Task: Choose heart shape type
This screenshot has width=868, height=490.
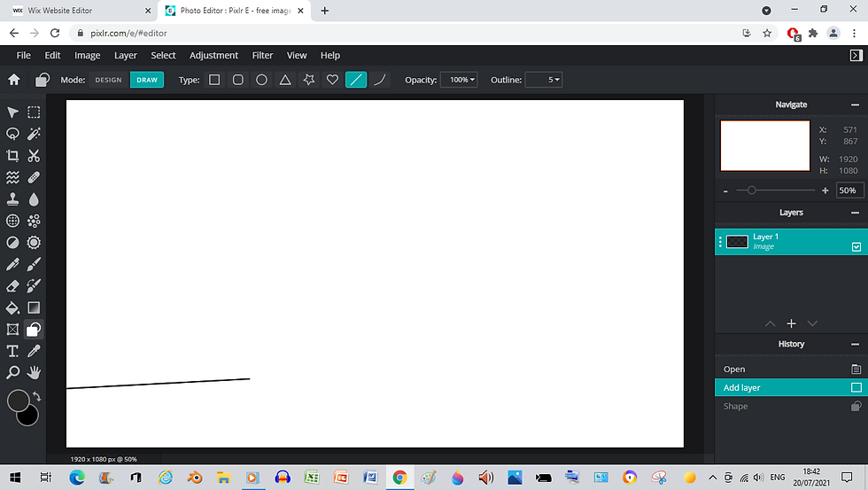Action: point(332,80)
